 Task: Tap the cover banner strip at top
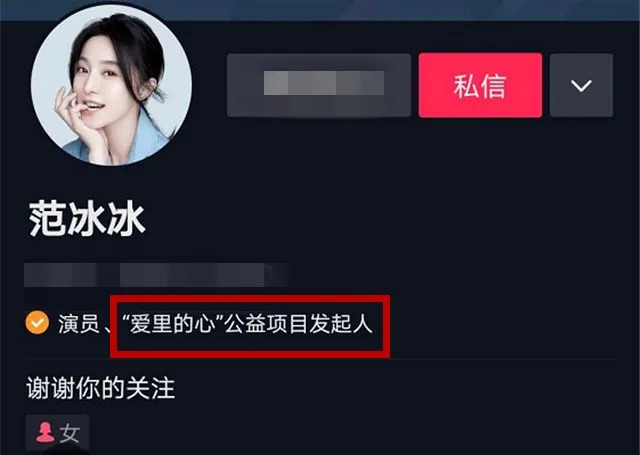click(320, 10)
